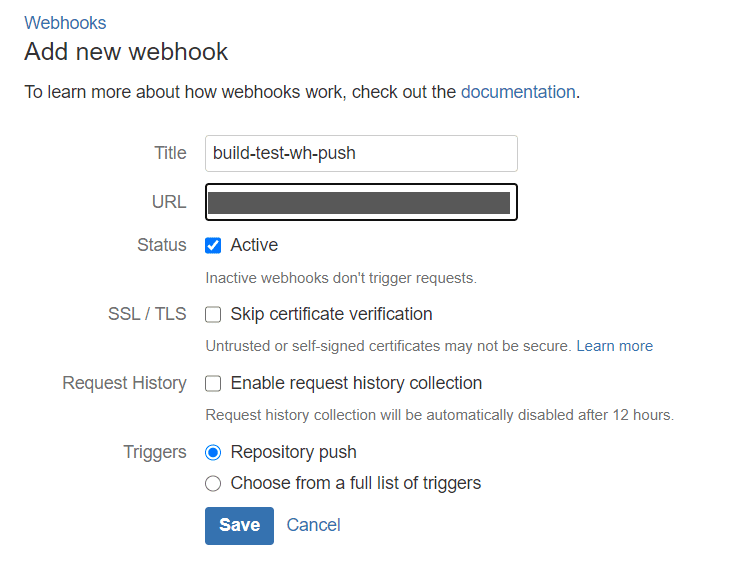Open the webhooks documentation link

[517, 92]
